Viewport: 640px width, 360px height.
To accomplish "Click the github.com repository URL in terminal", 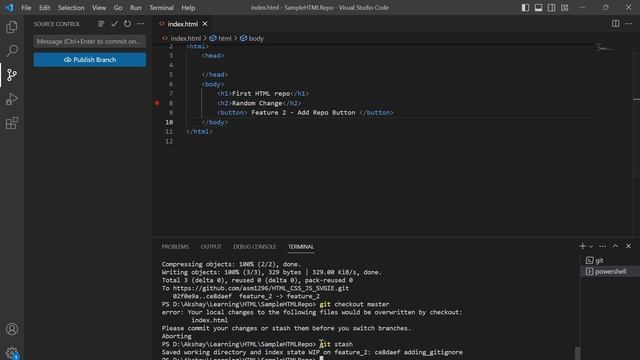I will [261, 288].
